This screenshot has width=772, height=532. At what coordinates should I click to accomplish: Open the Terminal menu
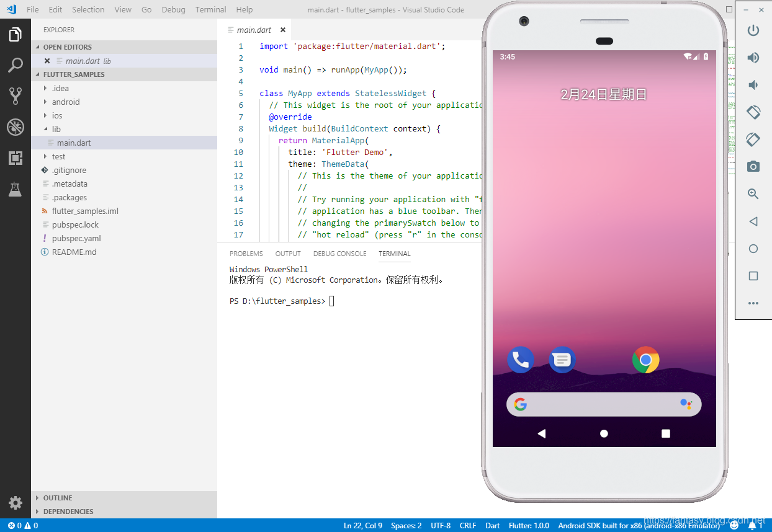tap(211, 9)
